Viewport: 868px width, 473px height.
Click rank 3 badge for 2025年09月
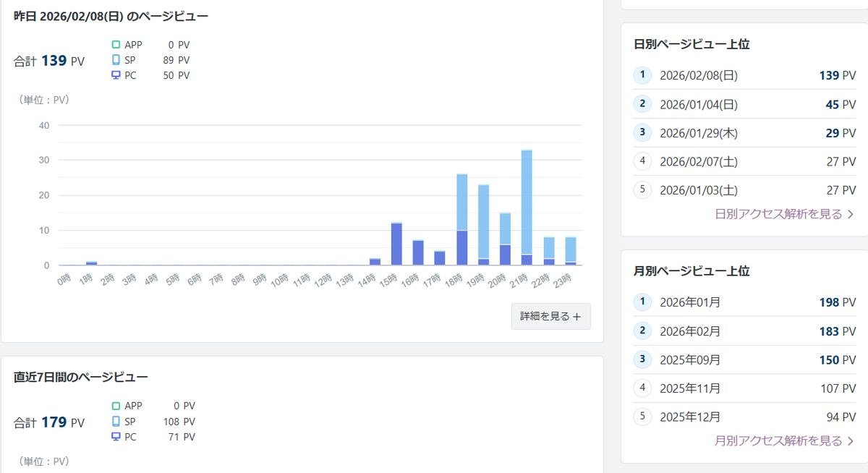pos(642,359)
